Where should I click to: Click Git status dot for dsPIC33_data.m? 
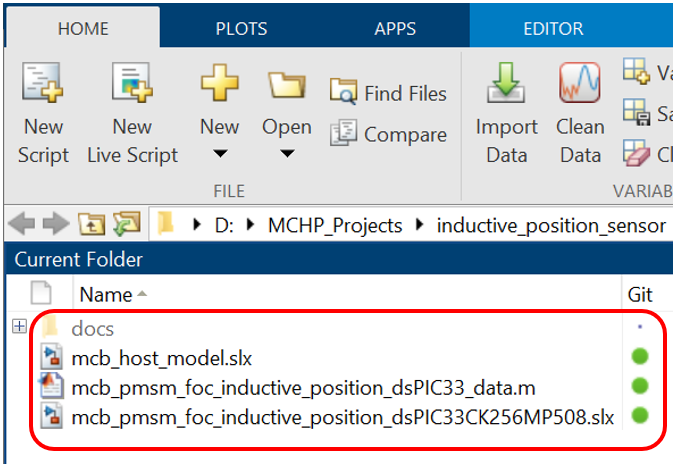(x=640, y=386)
